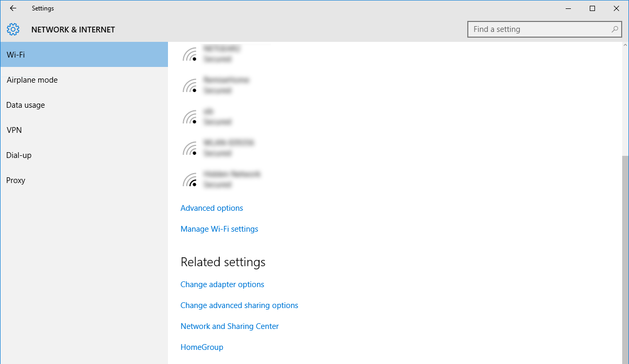This screenshot has height=364, width=629.
Task: Maximize the Settings window
Action: click(x=592, y=8)
